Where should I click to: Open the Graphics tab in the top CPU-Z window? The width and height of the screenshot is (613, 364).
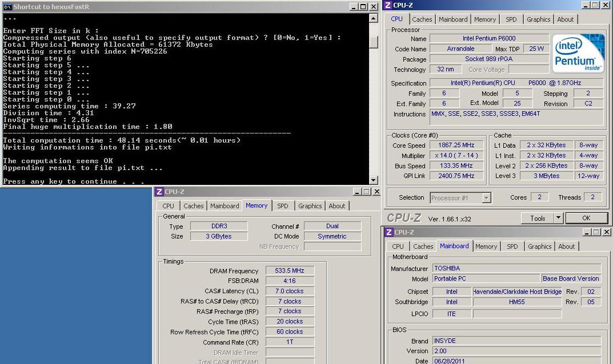538,19
